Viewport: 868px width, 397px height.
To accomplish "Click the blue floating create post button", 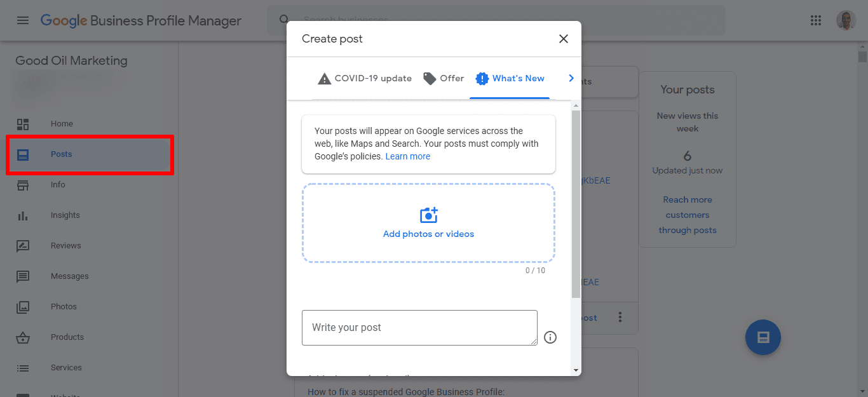I will pos(763,337).
